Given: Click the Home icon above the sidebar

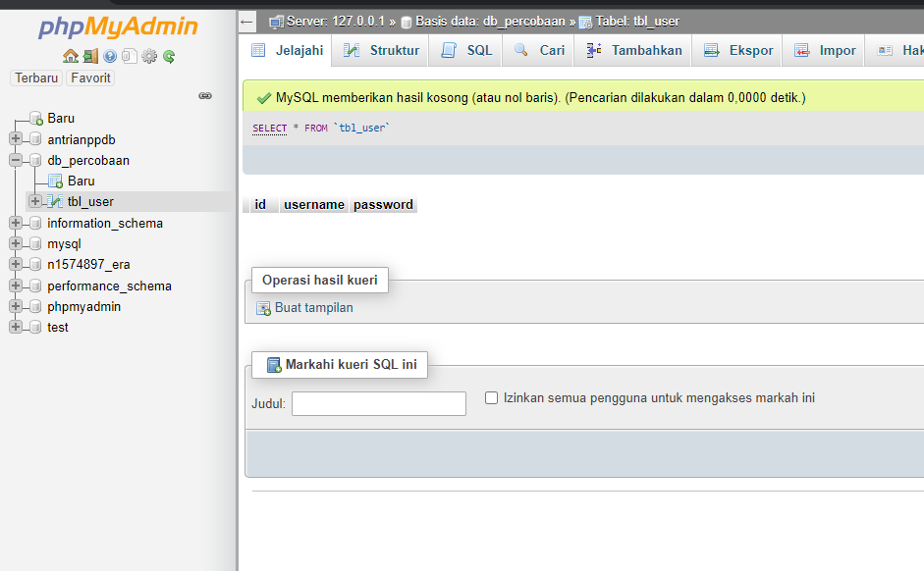Looking at the screenshot, I should click(x=71, y=56).
